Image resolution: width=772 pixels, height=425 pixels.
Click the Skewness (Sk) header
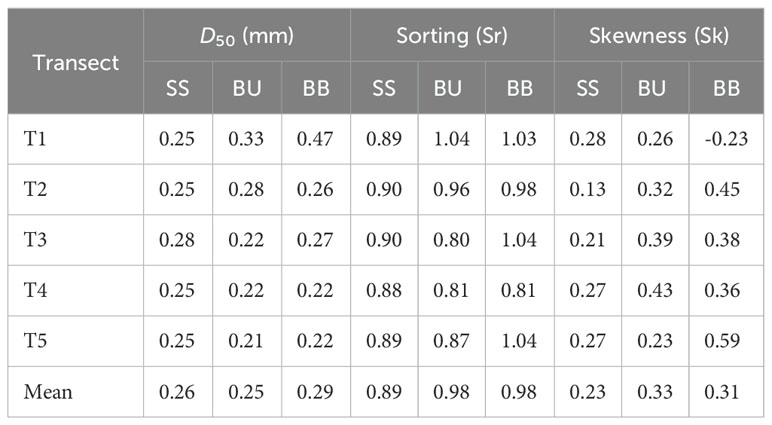coord(659,35)
